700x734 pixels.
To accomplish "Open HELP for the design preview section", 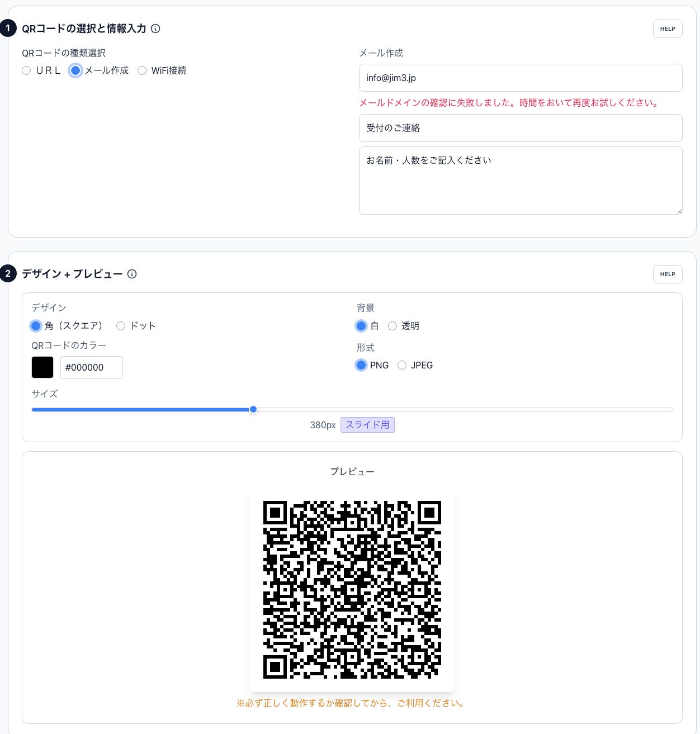I will point(668,274).
